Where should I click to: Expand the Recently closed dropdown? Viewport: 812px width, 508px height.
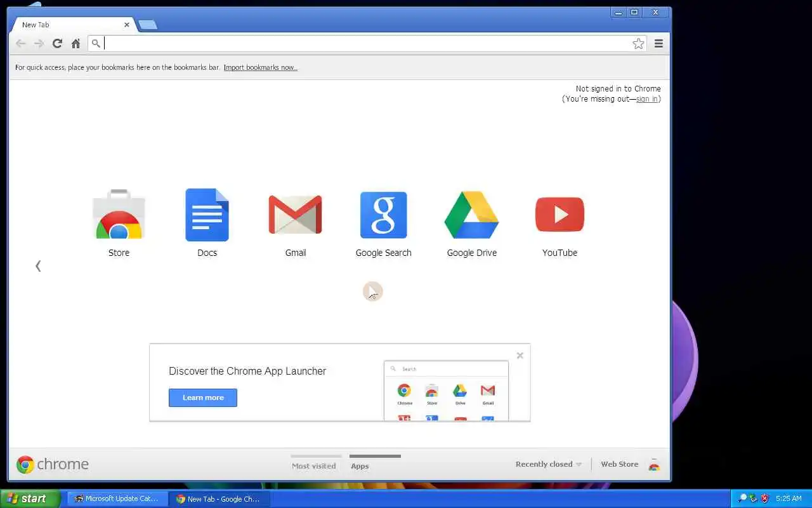tap(549, 464)
